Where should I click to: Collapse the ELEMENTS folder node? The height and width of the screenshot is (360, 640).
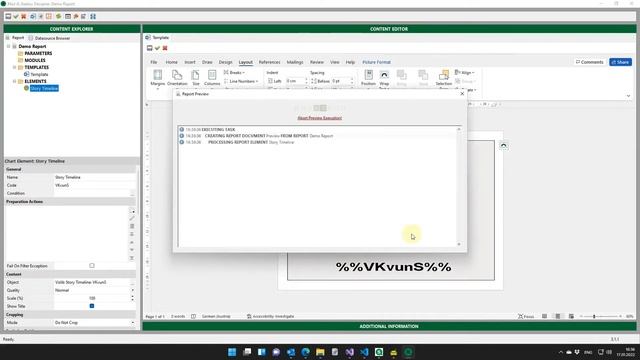click(15, 81)
